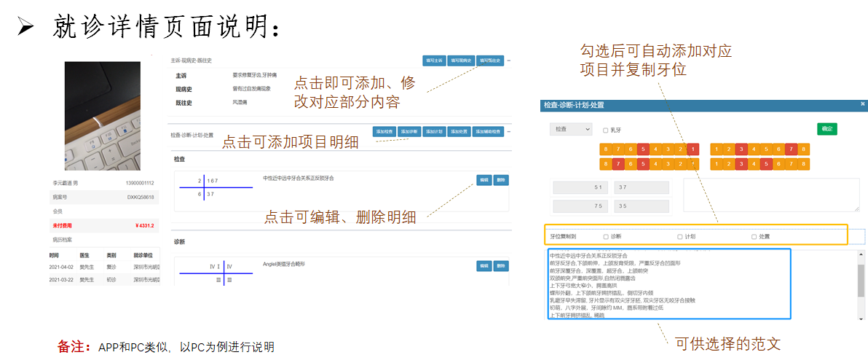This screenshot has width=868, height=363.
Task: Click the 会员 row
Action: (x=103, y=211)
